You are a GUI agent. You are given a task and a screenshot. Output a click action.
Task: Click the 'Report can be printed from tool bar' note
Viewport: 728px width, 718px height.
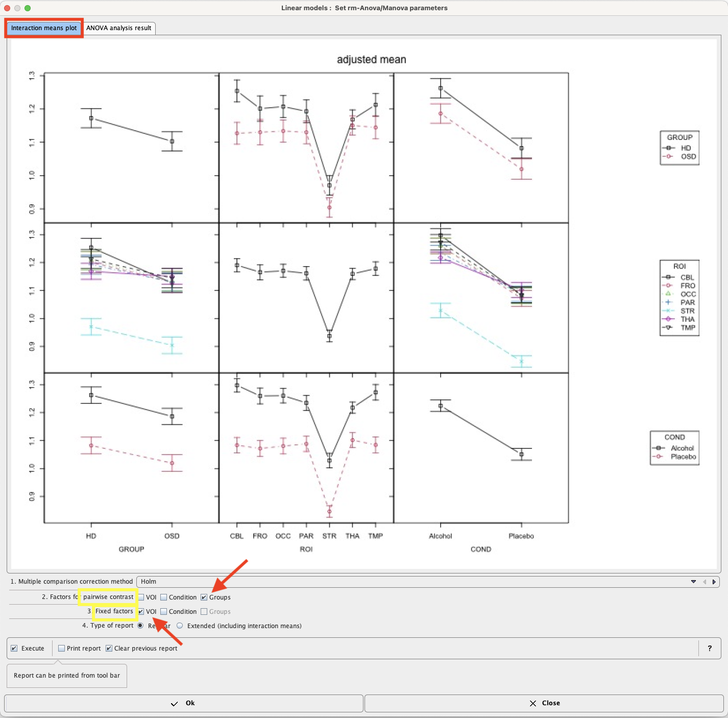pyautogui.click(x=67, y=676)
